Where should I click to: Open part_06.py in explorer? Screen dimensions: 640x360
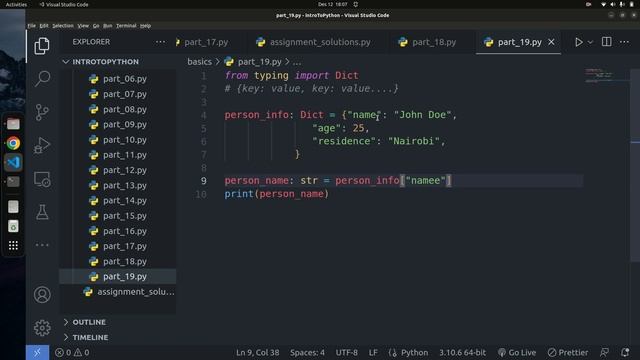point(124,79)
